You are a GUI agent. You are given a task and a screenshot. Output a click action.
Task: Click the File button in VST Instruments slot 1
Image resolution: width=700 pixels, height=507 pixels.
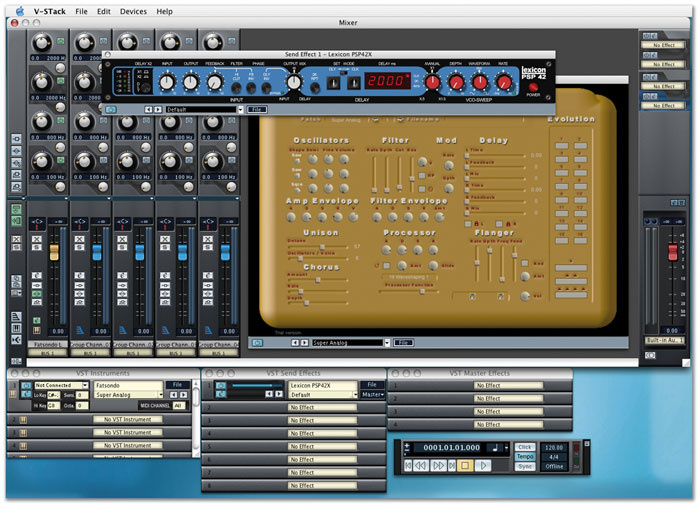point(178,385)
